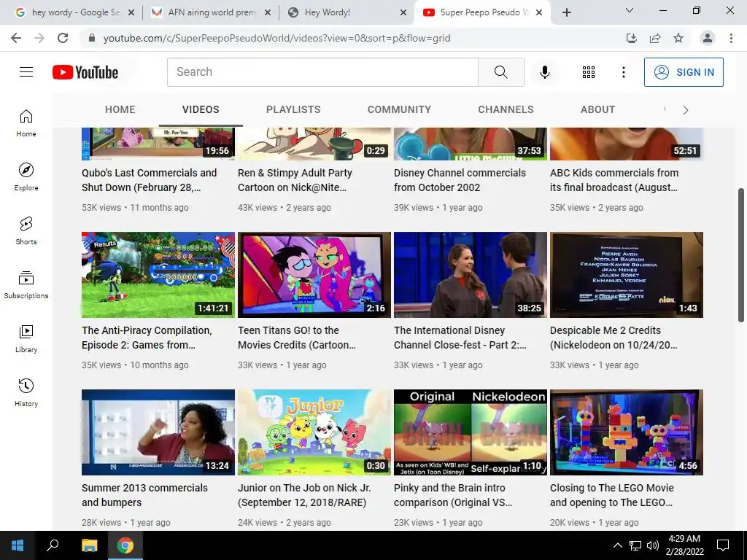747x560 pixels.
Task: Open the ABOUT tab
Action: click(x=598, y=109)
